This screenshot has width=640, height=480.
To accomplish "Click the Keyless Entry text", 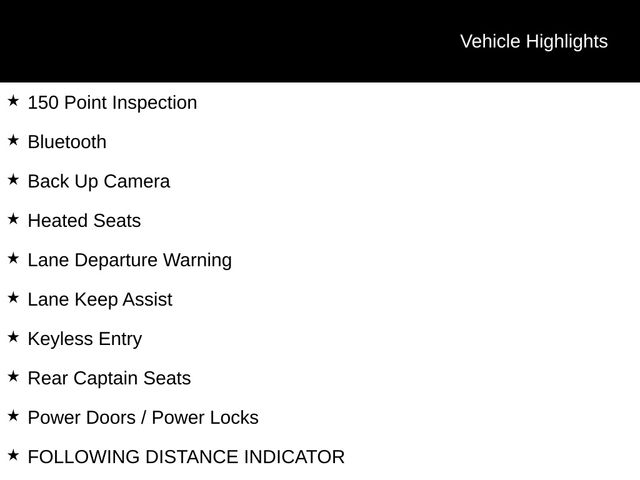I will tap(85, 339).
